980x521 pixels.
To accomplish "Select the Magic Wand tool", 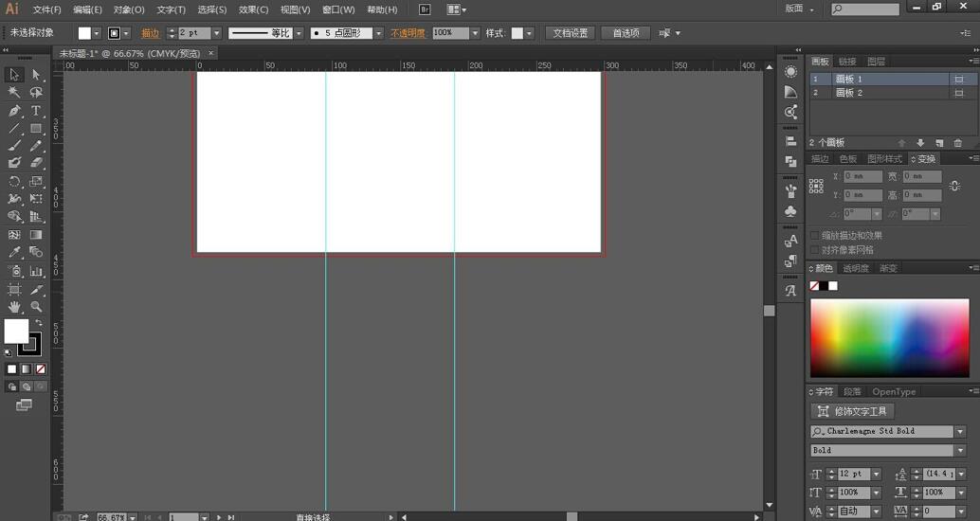I will tap(14, 93).
